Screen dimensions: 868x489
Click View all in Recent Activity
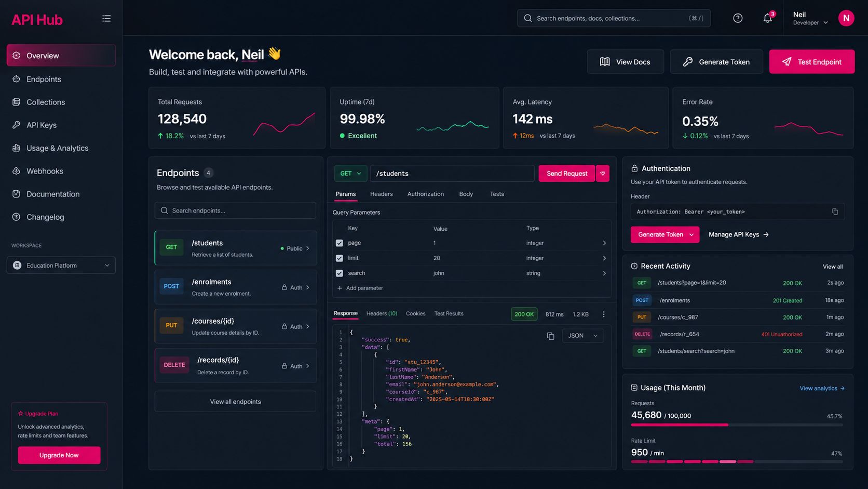(x=833, y=267)
